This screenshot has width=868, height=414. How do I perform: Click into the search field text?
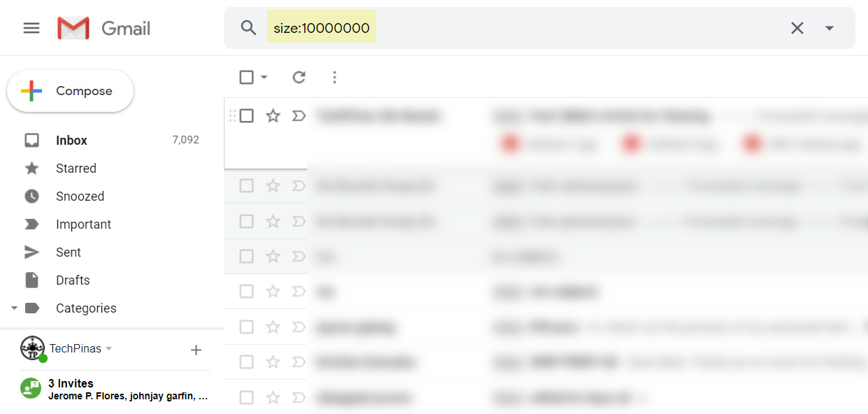click(x=322, y=28)
